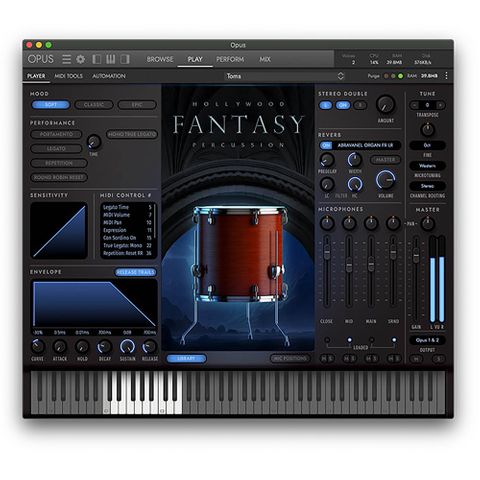480x480 pixels.
Task: Increase transpose with plus button
Action: point(440,105)
